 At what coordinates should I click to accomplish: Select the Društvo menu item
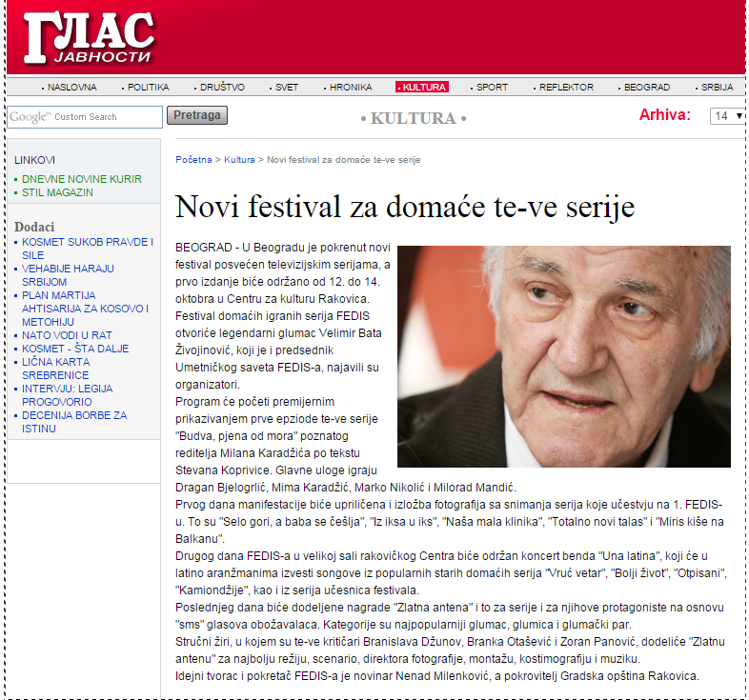tap(222, 87)
